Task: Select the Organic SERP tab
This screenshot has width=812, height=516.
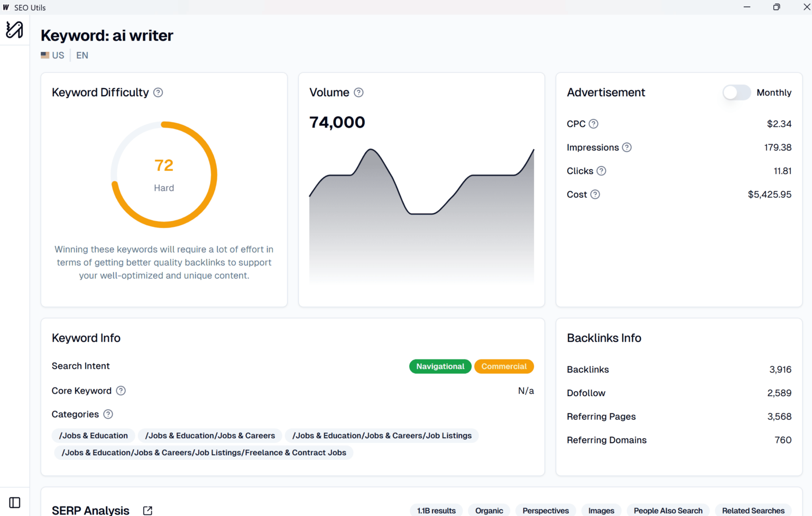Action: pos(488,510)
